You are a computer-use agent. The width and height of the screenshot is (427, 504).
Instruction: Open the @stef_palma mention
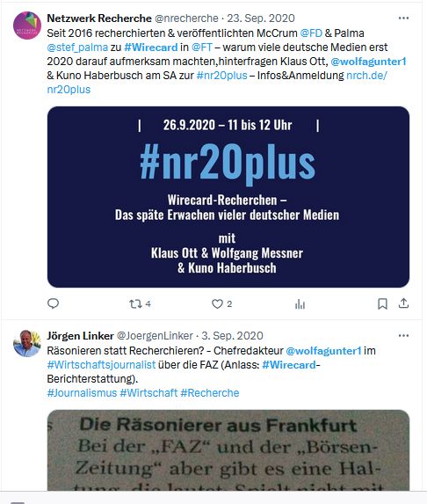pos(77,47)
